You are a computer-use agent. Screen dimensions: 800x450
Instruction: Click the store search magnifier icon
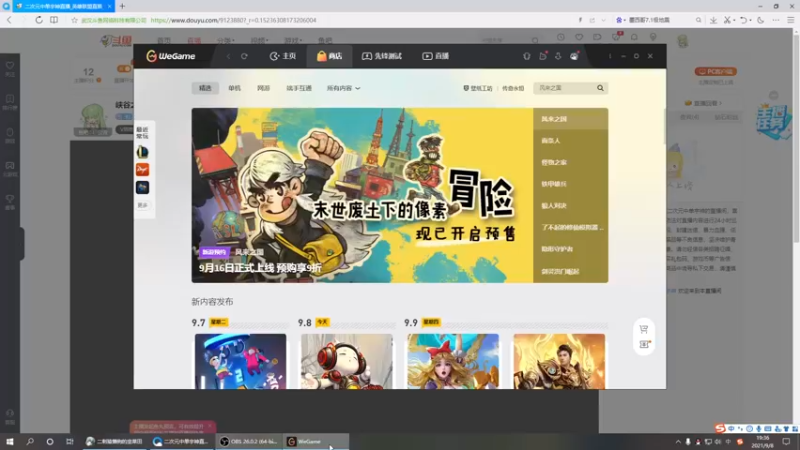pos(601,88)
